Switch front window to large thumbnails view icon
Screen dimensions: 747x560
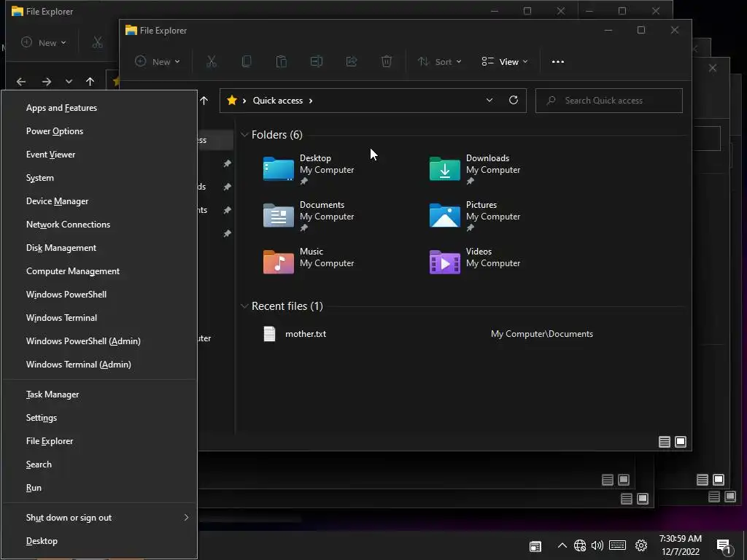(x=681, y=442)
